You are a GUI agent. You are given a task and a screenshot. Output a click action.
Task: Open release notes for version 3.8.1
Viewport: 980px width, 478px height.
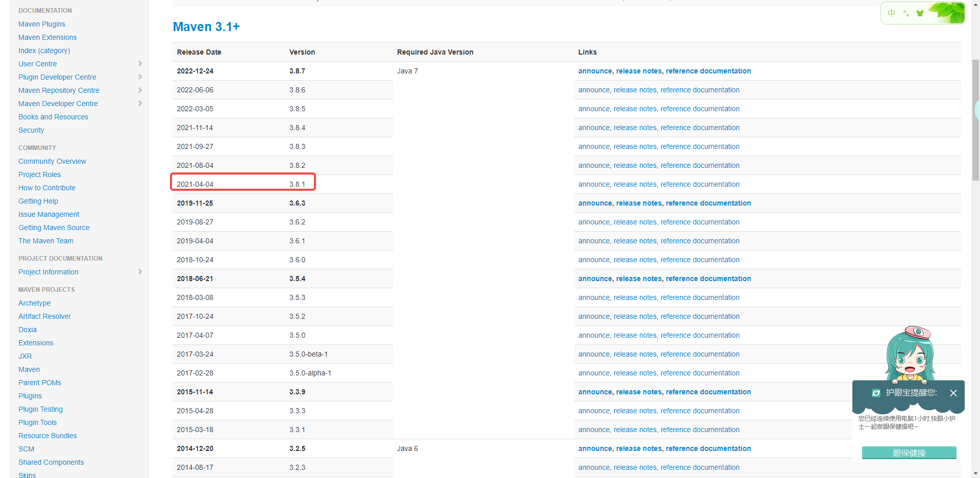pyautogui.click(x=635, y=184)
